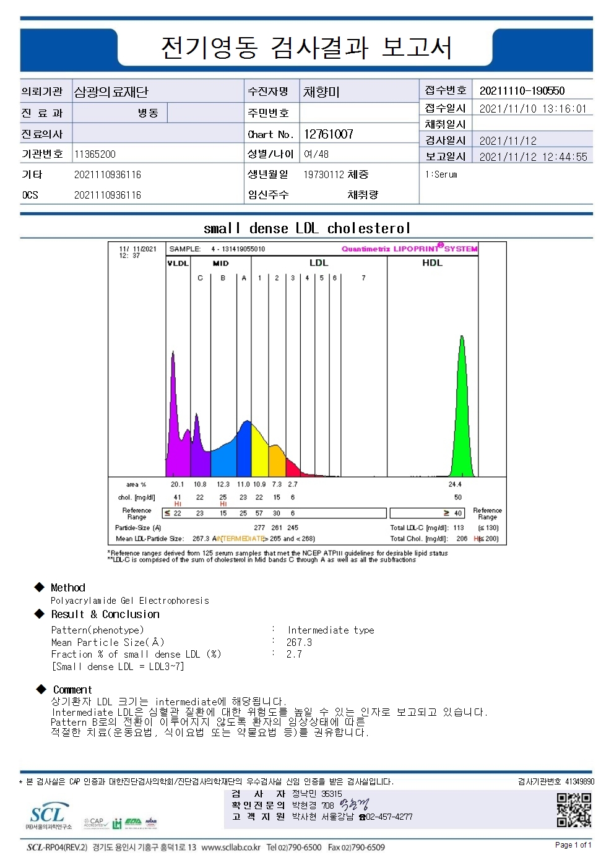Image resolution: width=614 pixels, height=868 pixels.
Task: Click the customer support phone 02-457-4277
Action: click(x=389, y=817)
